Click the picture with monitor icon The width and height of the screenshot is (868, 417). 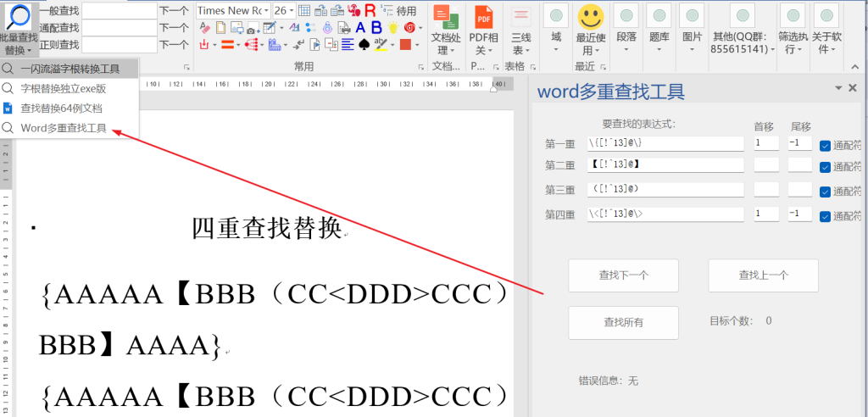coord(237,27)
